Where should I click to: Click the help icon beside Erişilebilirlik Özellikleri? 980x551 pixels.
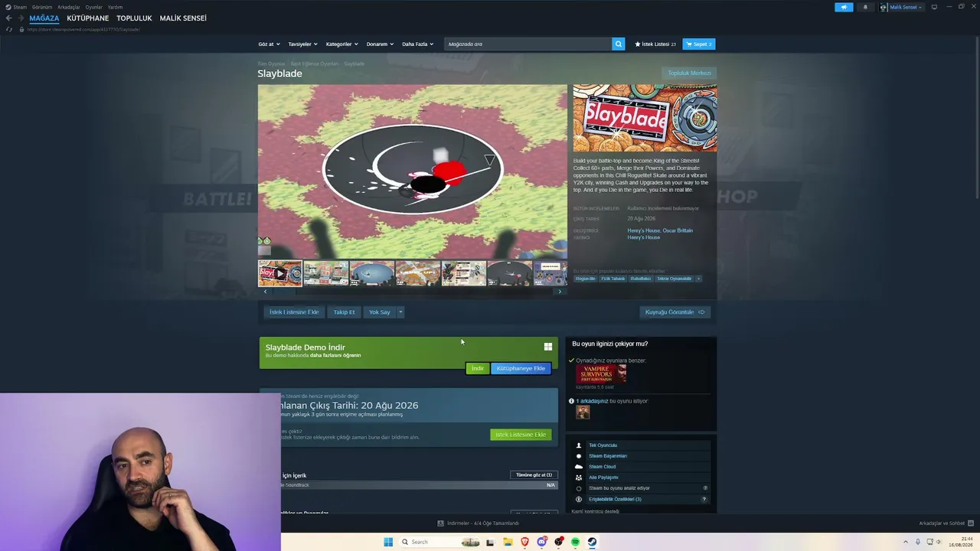click(x=704, y=499)
